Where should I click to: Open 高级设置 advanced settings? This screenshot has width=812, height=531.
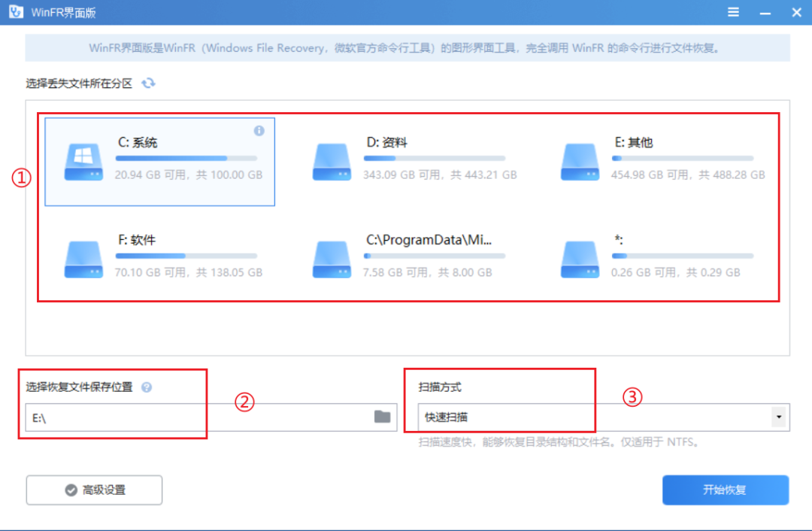coord(94,490)
